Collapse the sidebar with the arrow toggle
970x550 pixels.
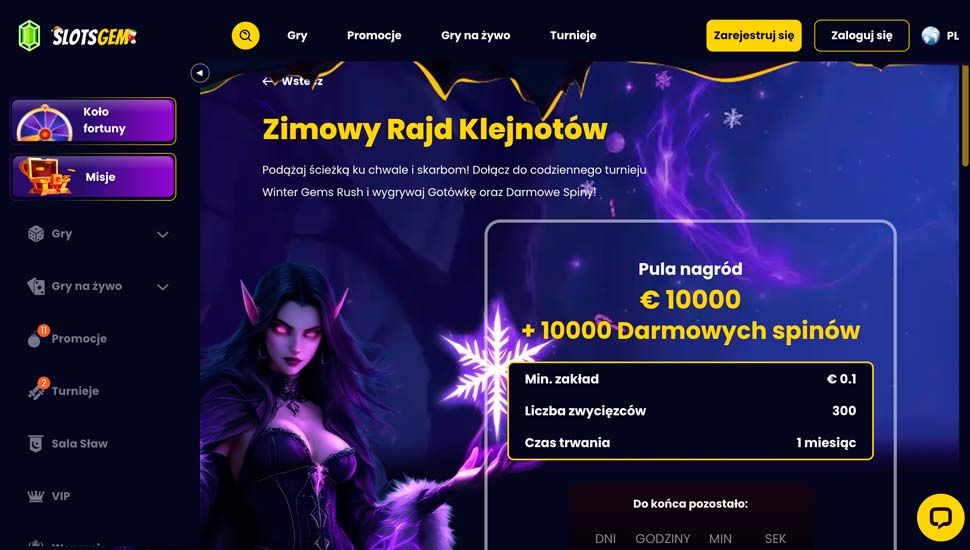pos(200,73)
